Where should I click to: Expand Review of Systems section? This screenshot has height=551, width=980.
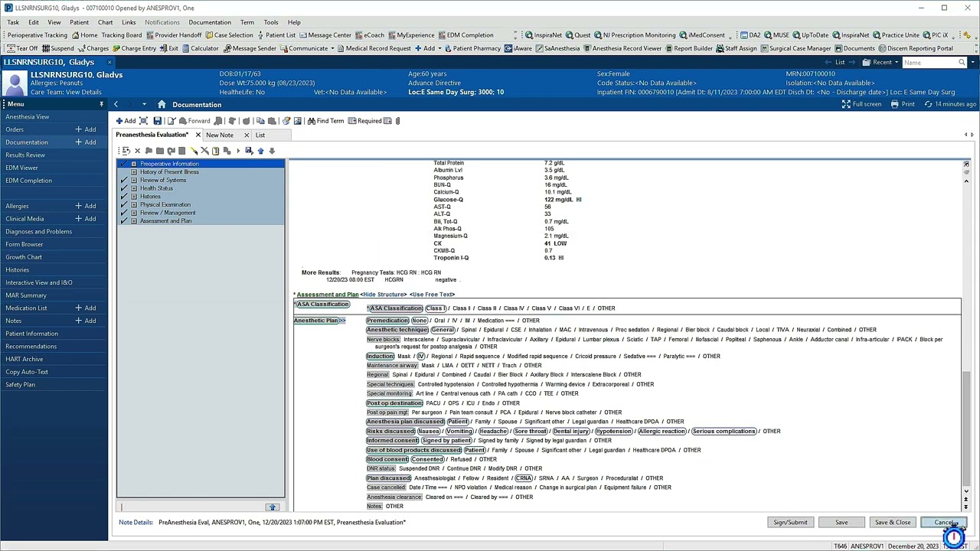point(134,181)
